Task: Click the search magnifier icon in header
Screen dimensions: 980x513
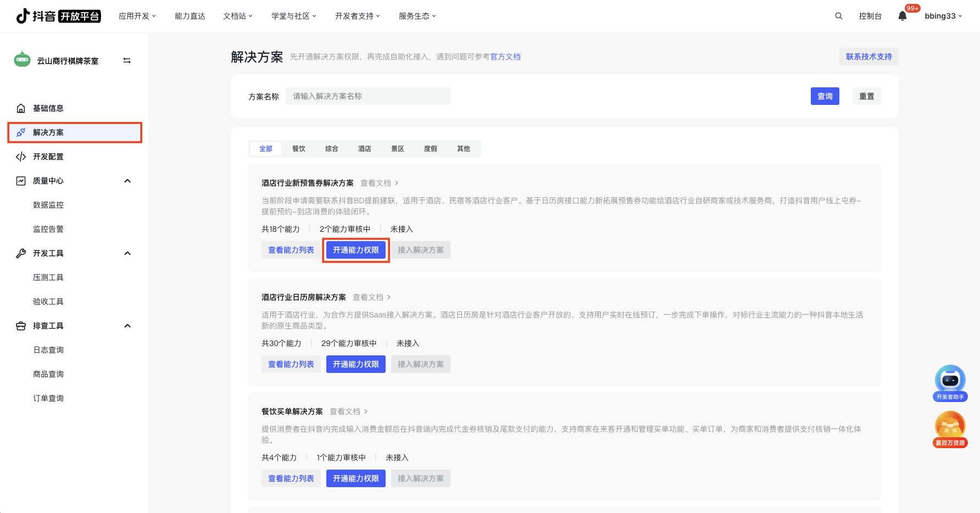Action: click(x=838, y=16)
